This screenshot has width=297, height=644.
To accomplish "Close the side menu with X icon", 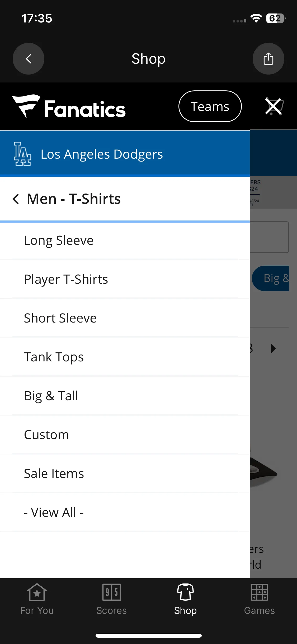I will coord(274,107).
